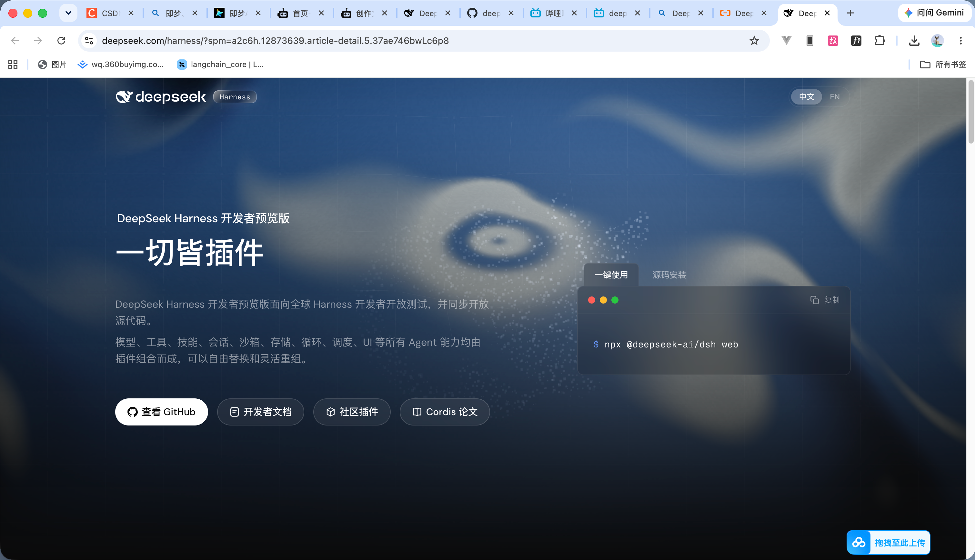Copy the terminal command with 复制
The height and width of the screenshot is (560, 975).
[825, 300]
